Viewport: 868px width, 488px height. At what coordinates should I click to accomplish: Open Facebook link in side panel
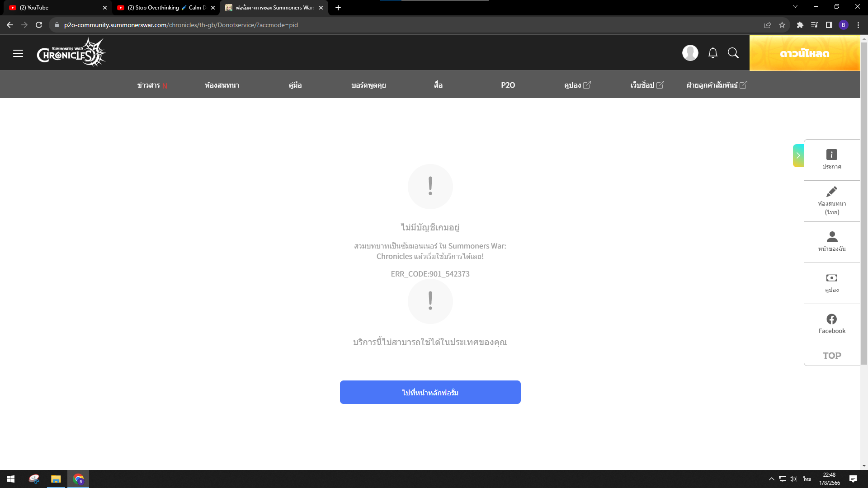click(832, 324)
